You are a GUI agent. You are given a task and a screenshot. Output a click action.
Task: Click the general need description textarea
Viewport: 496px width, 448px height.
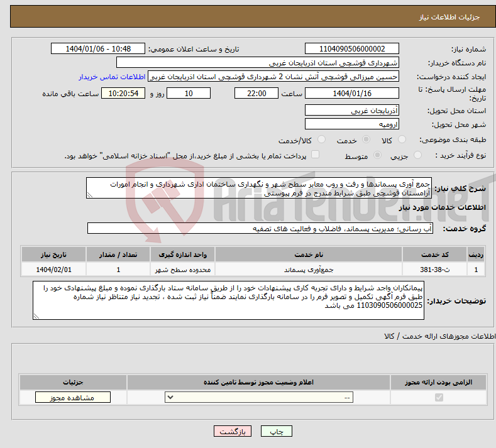point(259,188)
